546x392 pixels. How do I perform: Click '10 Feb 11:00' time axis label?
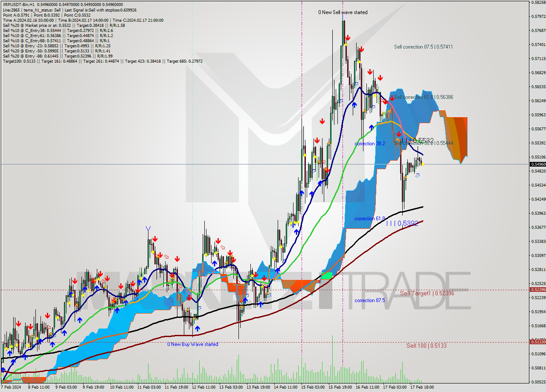coord(121,387)
